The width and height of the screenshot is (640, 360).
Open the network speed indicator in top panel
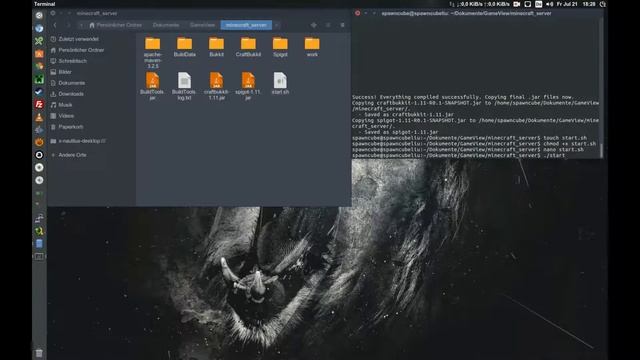click(480, 4)
